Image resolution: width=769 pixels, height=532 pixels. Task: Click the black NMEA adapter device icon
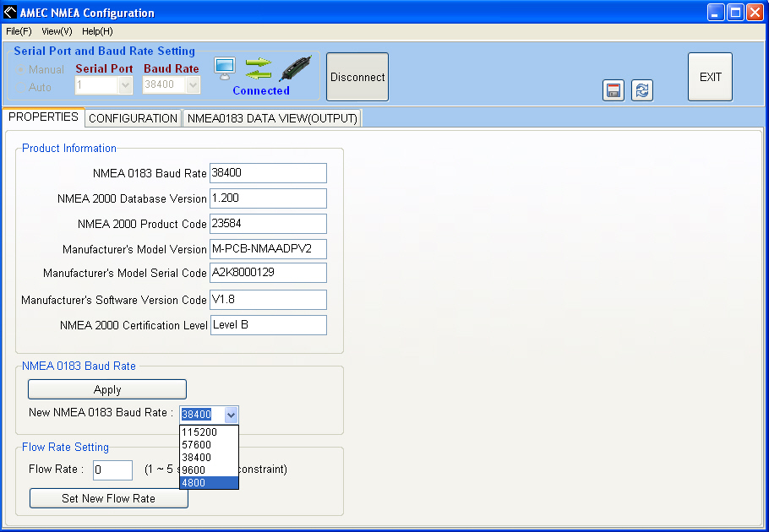pos(296,68)
